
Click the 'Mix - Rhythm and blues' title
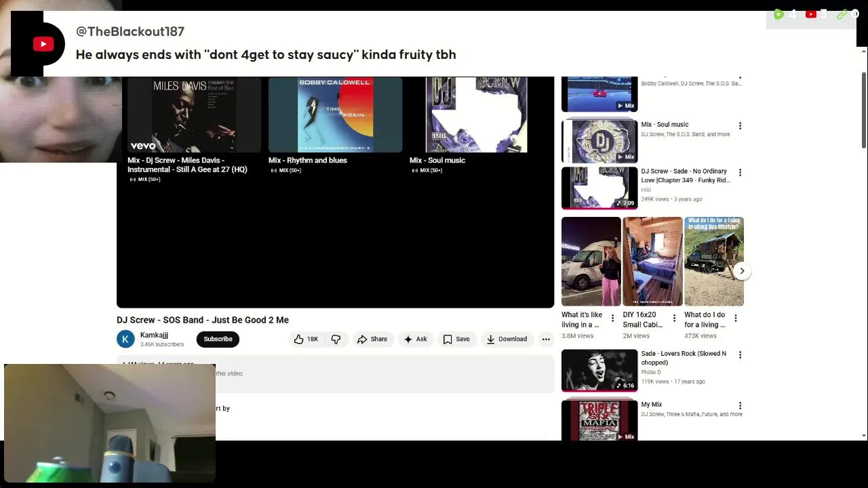point(307,160)
